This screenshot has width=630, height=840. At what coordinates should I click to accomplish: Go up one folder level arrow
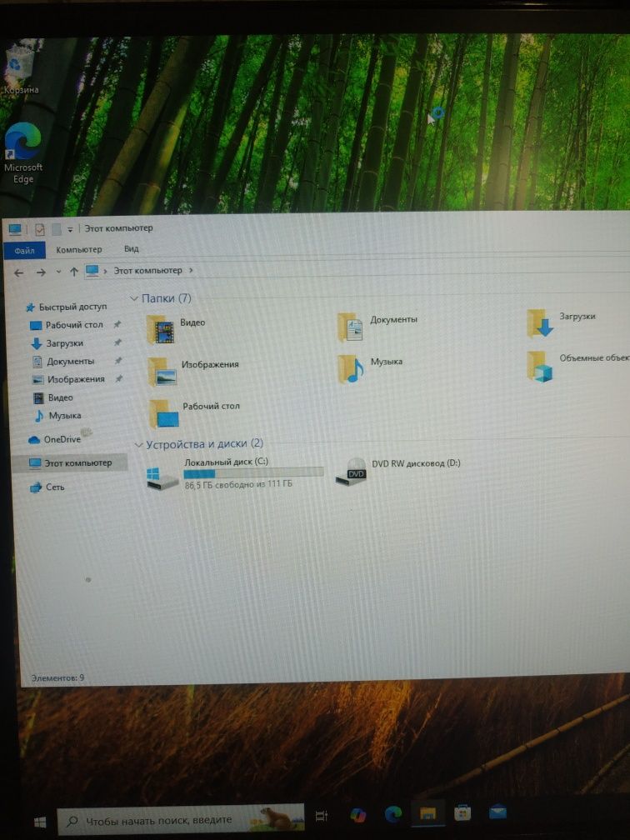pyautogui.click(x=74, y=272)
